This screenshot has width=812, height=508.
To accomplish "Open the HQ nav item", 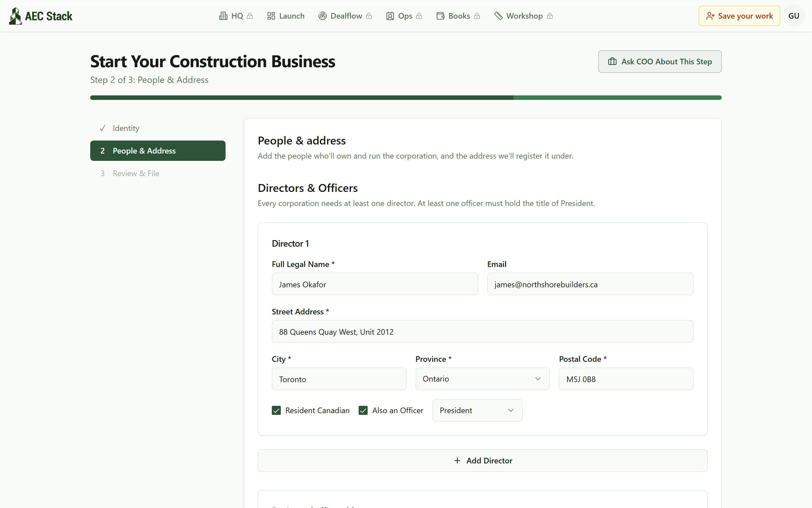I will [x=236, y=16].
